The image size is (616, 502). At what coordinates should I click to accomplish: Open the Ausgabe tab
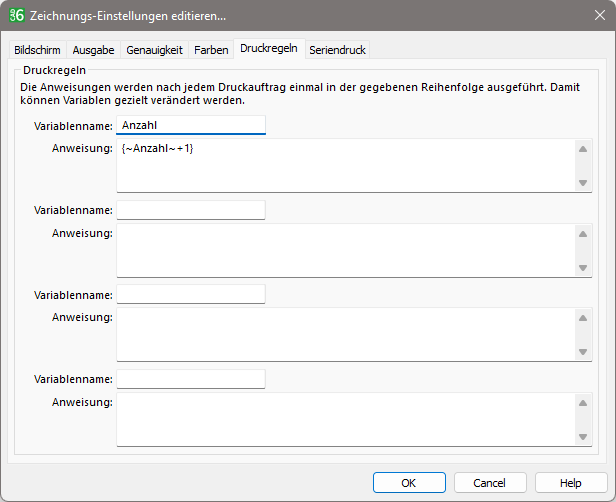pos(94,50)
